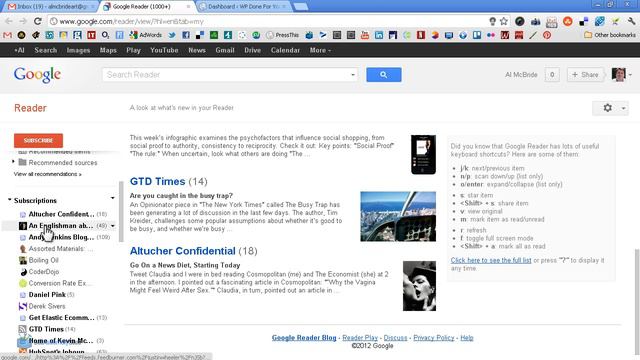Switch to the Gmail Inbox tab

click(x=51, y=7)
